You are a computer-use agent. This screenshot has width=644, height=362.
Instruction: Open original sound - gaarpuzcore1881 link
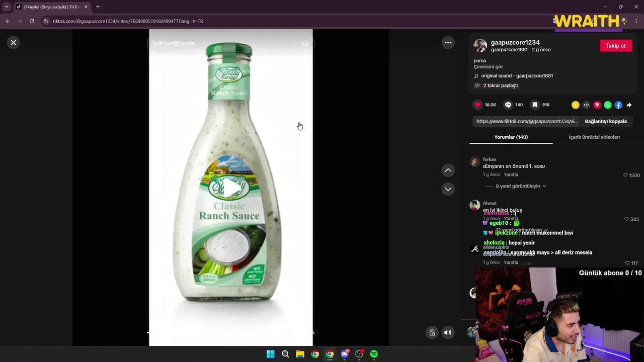pyautogui.click(x=517, y=76)
